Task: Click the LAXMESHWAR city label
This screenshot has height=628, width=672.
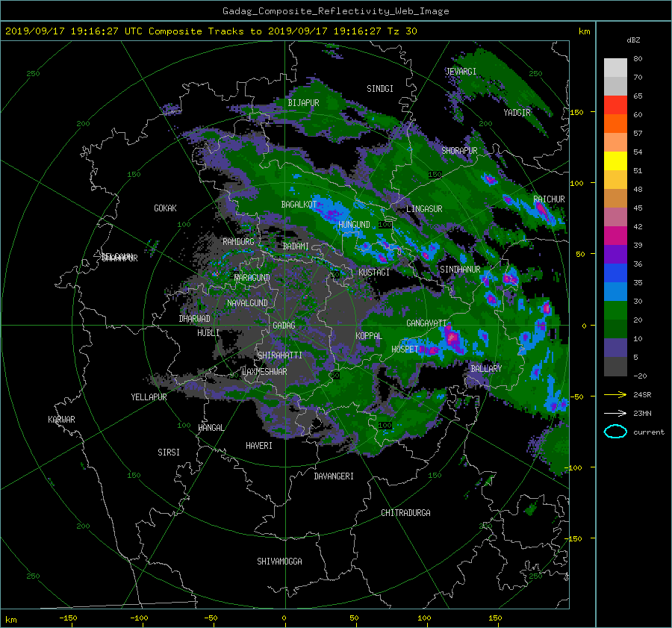Action: (x=264, y=372)
